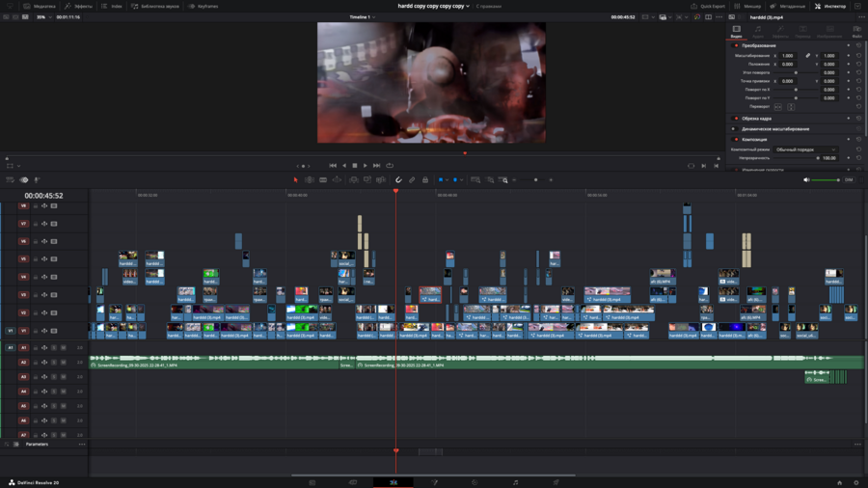Toggle Loop playback in the viewer
The image size is (868, 488).
(390, 165)
